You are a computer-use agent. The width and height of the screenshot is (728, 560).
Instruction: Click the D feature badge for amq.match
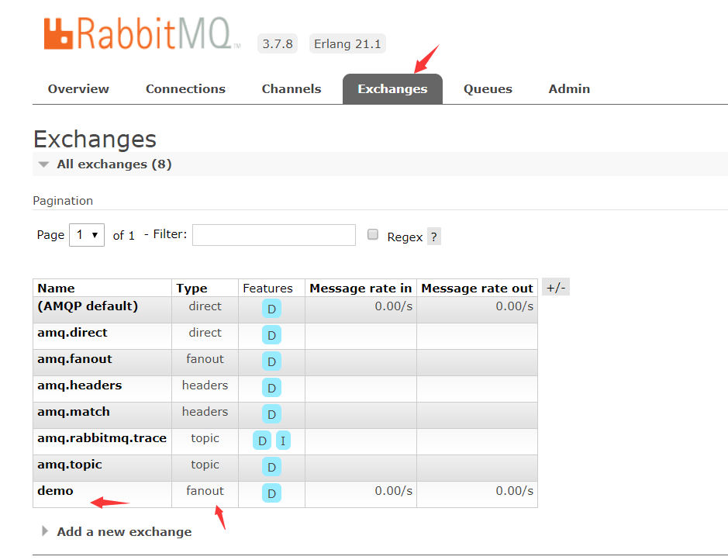(271, 414)
